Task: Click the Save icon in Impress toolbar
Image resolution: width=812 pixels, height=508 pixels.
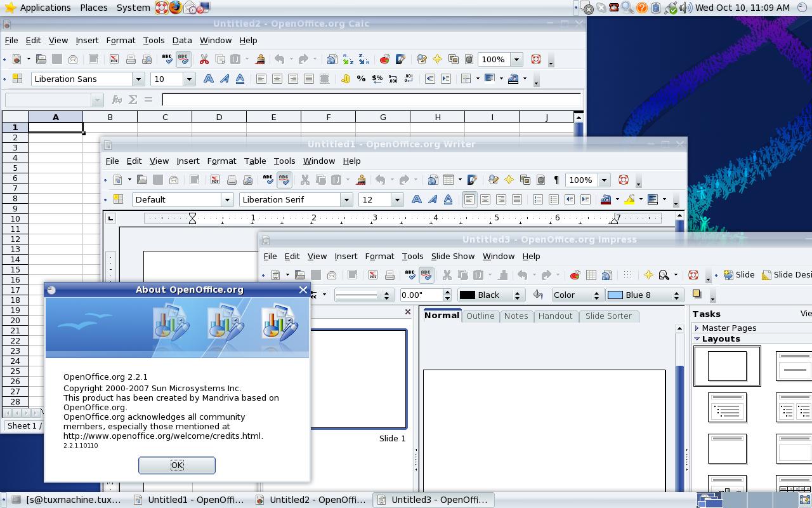Action: click(x=315, y=275)
